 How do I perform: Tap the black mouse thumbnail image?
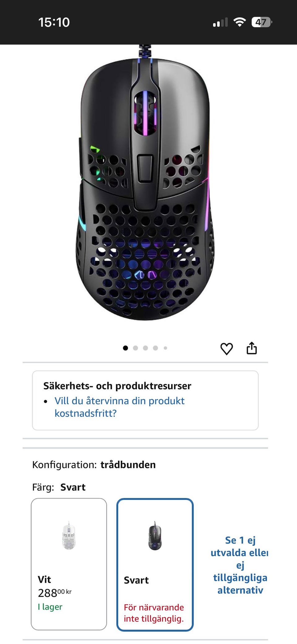pyautogui.click(x=155, y=535)
